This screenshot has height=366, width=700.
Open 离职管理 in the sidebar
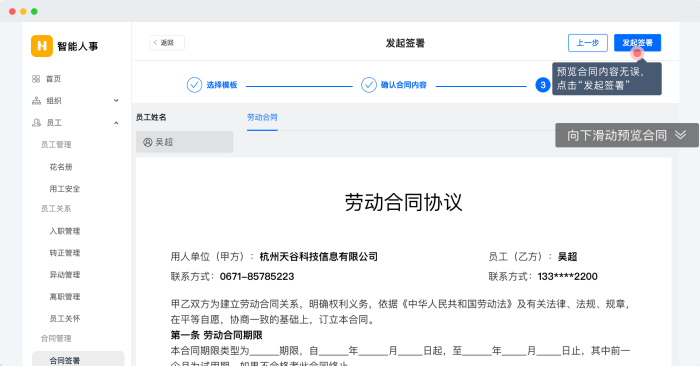65,297
